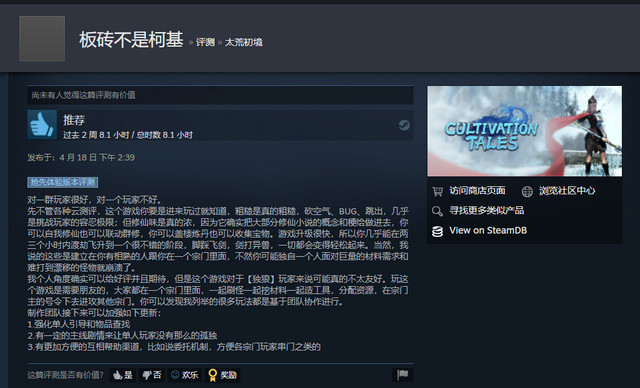This screenshot has width=640, height=388.
Task: Click the thumbs-up recommended icon
Action: click(42, 124)
